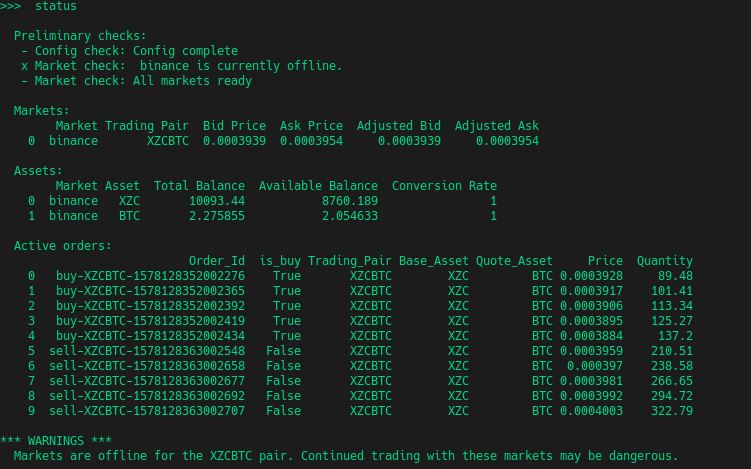Screen dimensions: 751x469
Task: Click the 'Adjusted Ask' column header
Action: tap(497, 126)
